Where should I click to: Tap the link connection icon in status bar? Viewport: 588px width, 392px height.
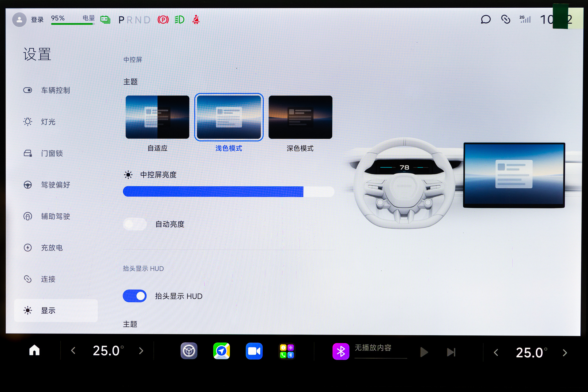click(506, 20)
